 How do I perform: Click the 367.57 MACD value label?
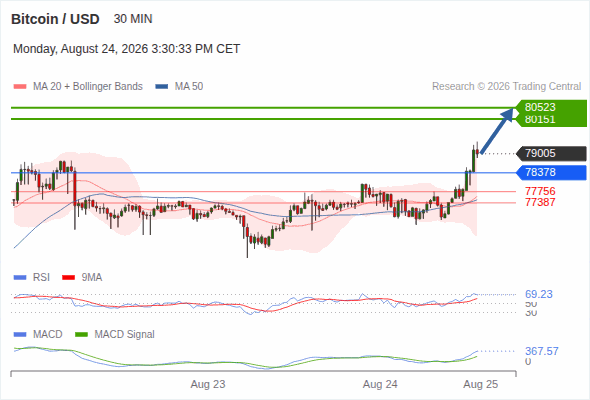541,351
